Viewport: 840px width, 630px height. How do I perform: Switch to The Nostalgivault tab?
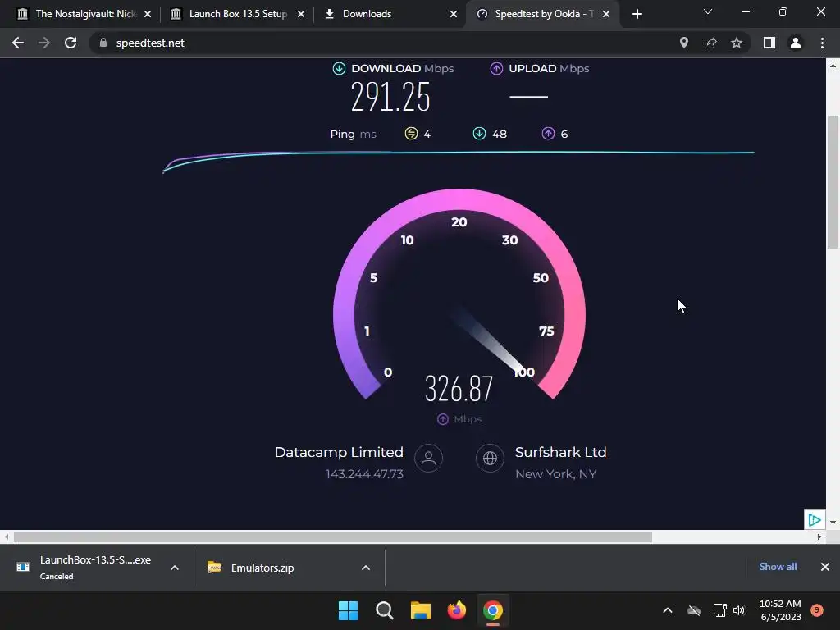[x=85, y=14]
